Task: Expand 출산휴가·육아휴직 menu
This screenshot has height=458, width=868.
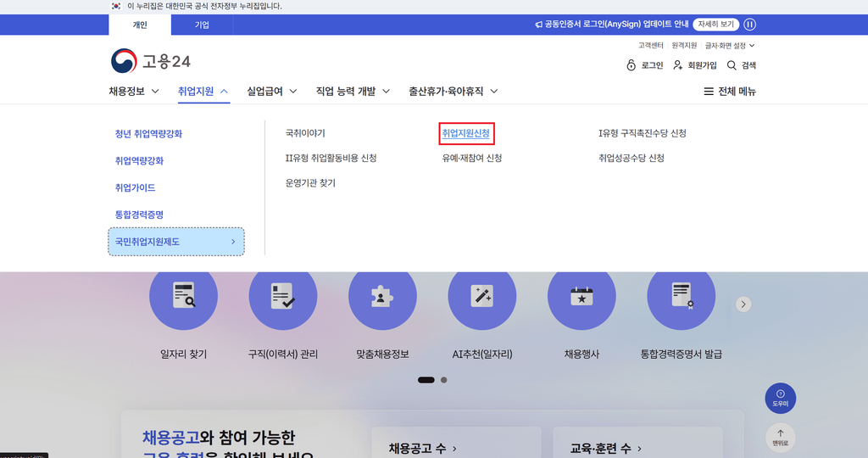Action: tap(453, 92)
